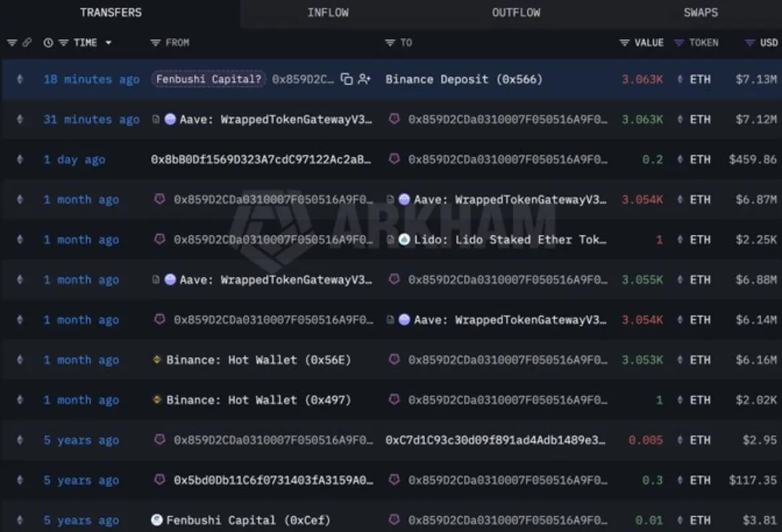Open the VALUE column filter
Screen dimensions: 782x532
pyautogui.click(x=624, y=43)
